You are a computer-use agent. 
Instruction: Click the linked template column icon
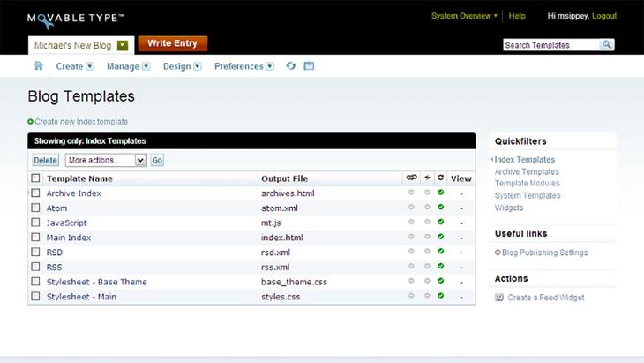411,178
